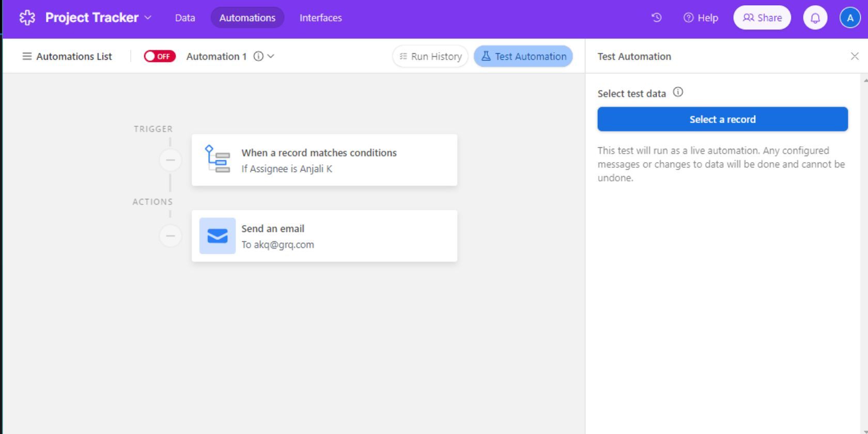Collapse the actions step circle

click(170, 236)
